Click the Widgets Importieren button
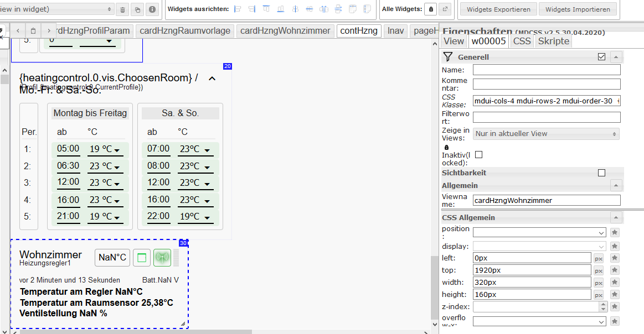The height and width of the screenshot is (334, 644). (578, 9)
